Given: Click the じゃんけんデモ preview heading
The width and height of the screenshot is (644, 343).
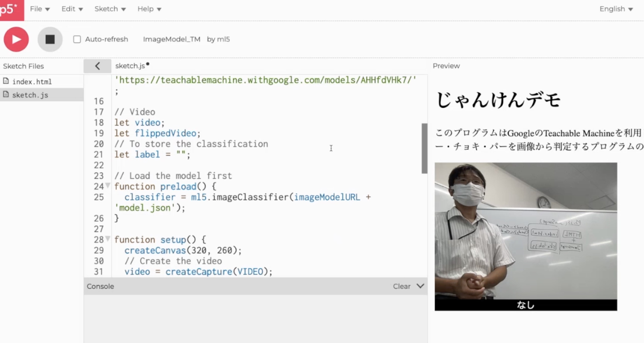Looking at the screenshot, I should click(x=498, y=100).
